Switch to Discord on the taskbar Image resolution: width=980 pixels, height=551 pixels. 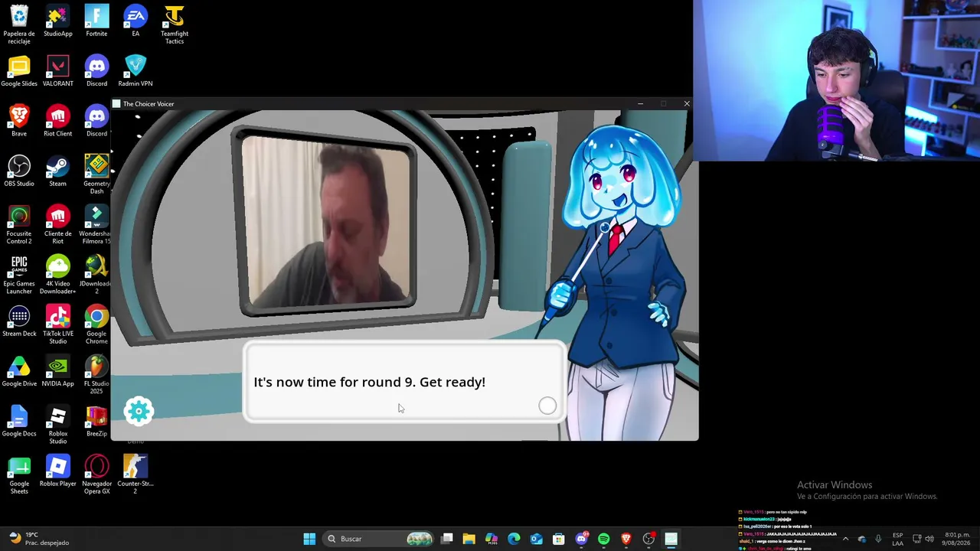tap(581, 539)
